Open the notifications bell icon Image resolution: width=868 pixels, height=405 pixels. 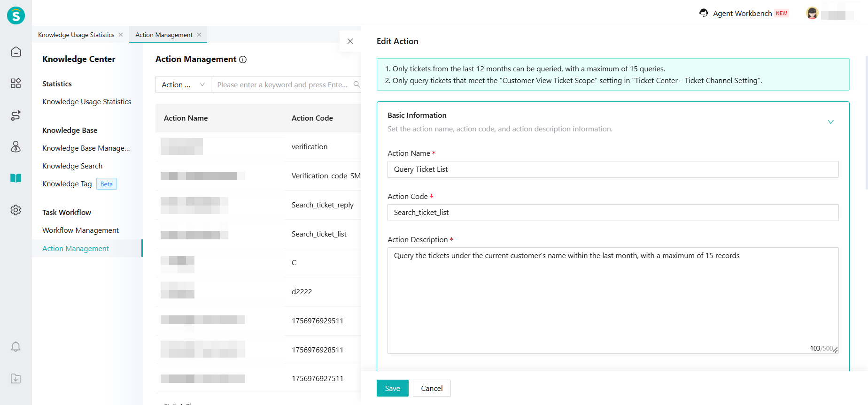click(16, 347)
